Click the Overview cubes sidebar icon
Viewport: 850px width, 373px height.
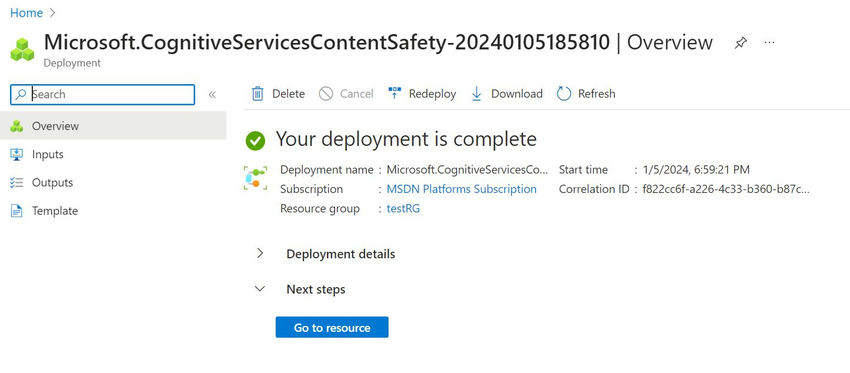[17, 126]
